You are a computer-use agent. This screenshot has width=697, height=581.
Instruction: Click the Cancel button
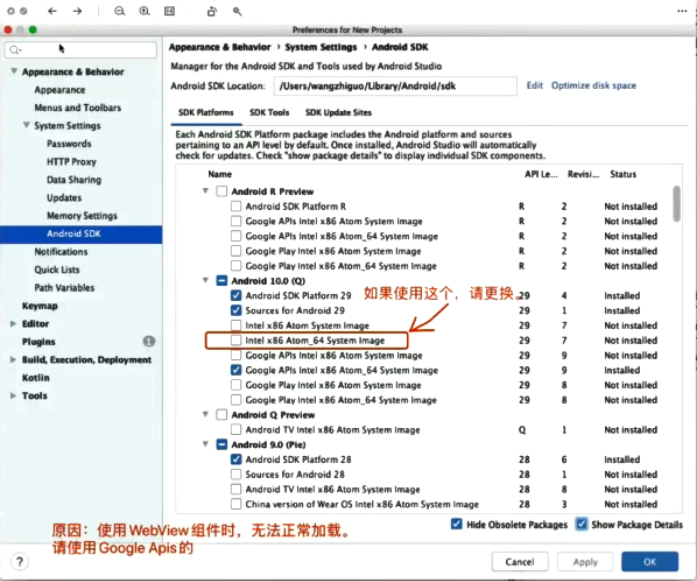(x=520, y=562)
